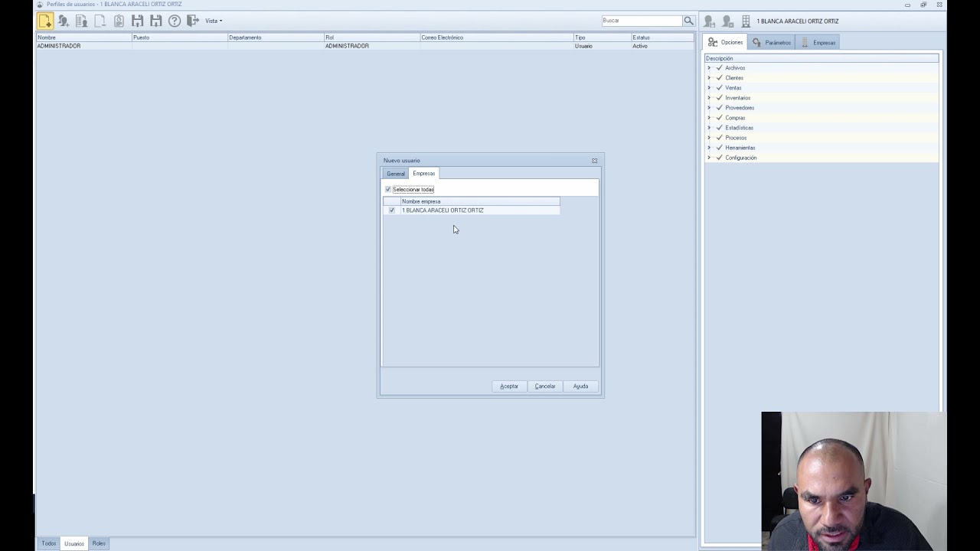
Task: Open the Parámetros tab in the right panel
Action: 771,42
